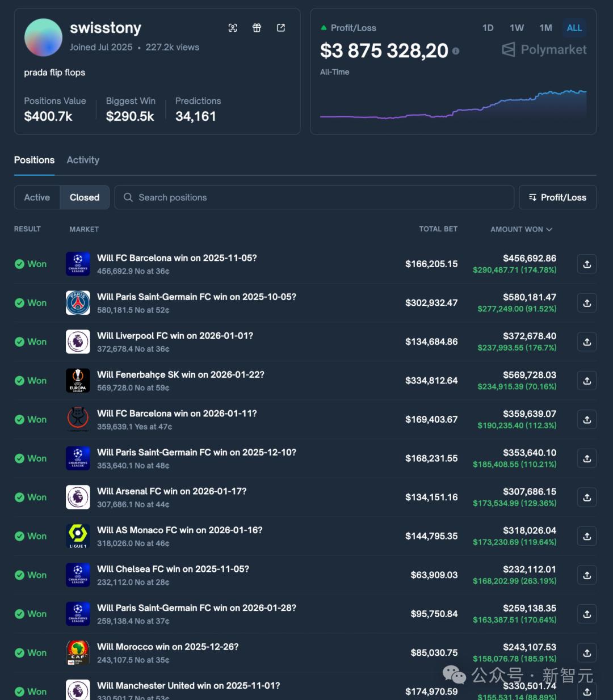This screenshot has height=700, width=613.
Task: Open Will Arsenal FC win on 2026-01-17?
Action: pos(171,491)
